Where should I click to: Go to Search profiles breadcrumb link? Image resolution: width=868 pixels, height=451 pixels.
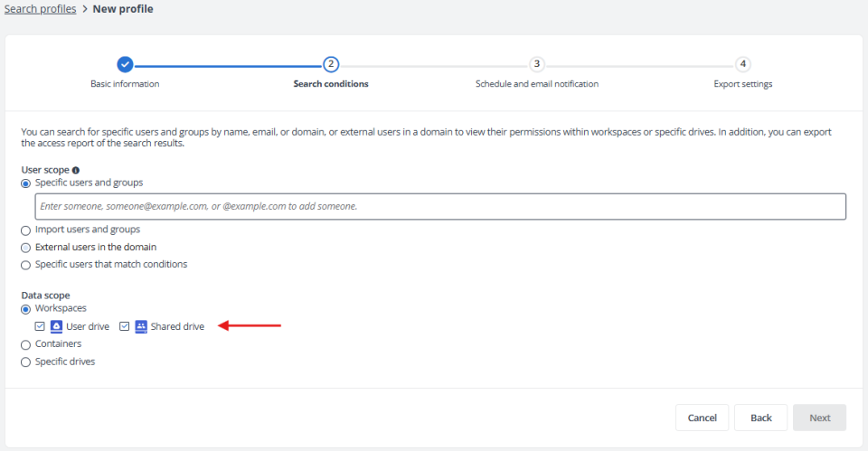[41, 9]
